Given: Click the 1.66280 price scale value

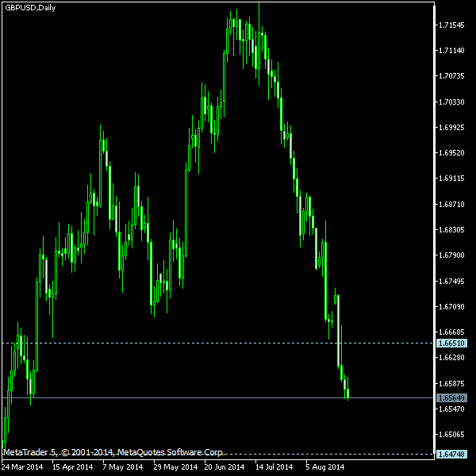Looking at the screenshot, I should 451,358.
